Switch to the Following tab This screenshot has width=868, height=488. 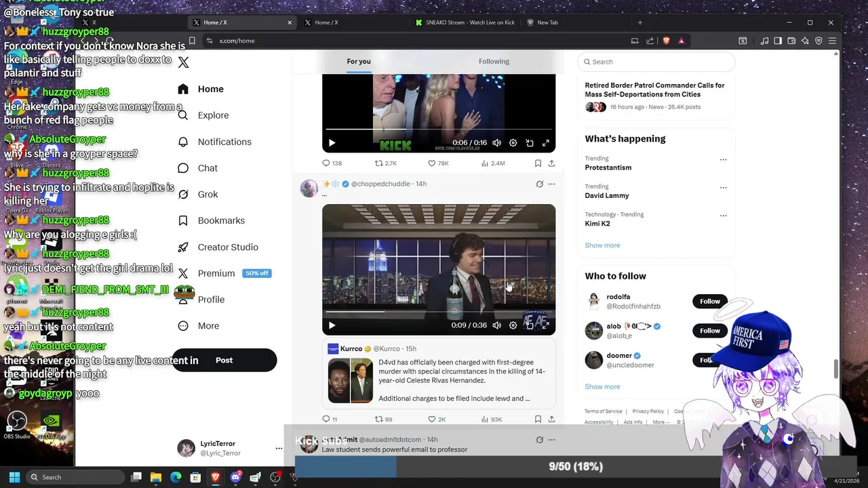(x=494, y=61)
